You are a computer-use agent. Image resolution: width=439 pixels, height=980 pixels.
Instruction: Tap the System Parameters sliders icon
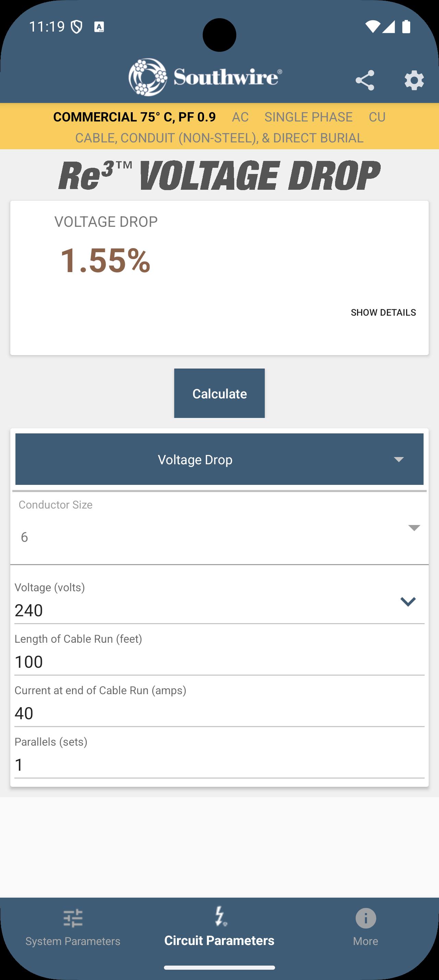pyautogui.click(x=73, y=918)
